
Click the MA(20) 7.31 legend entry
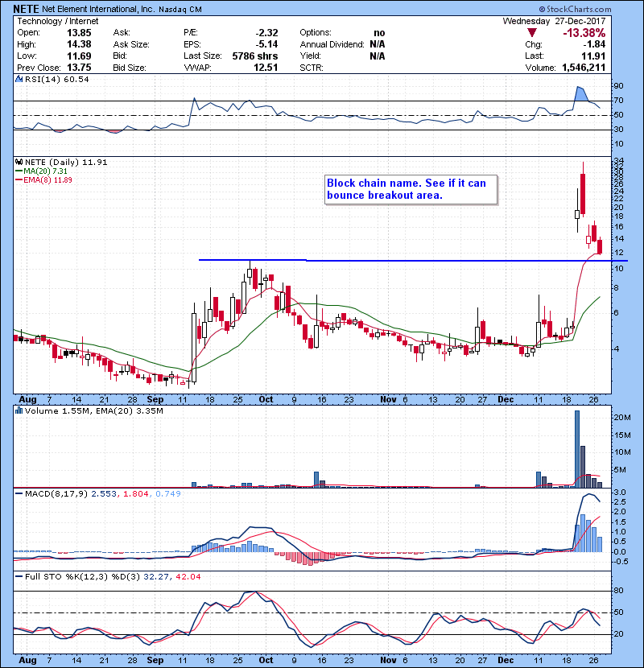pyautogui.click(x=45, y=171)
